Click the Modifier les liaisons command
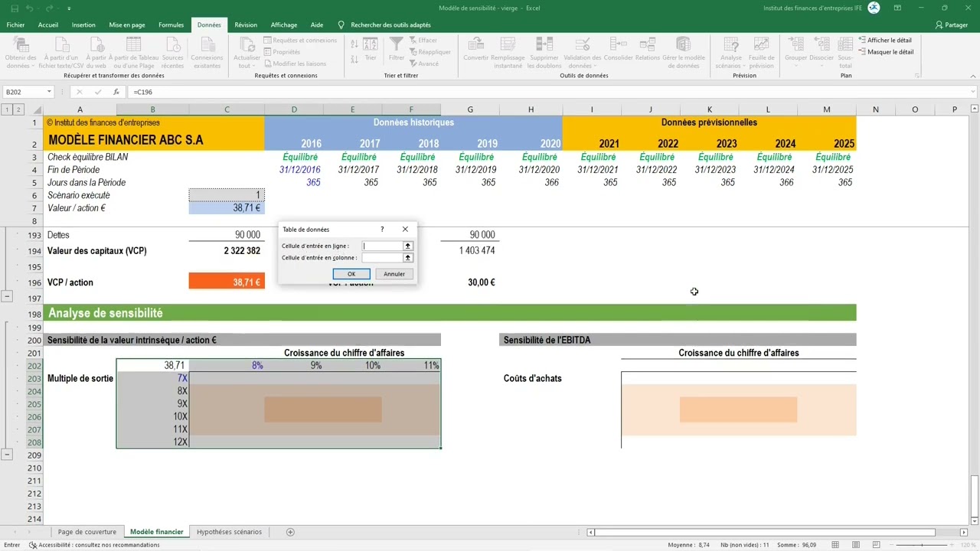 pos(295,64)
